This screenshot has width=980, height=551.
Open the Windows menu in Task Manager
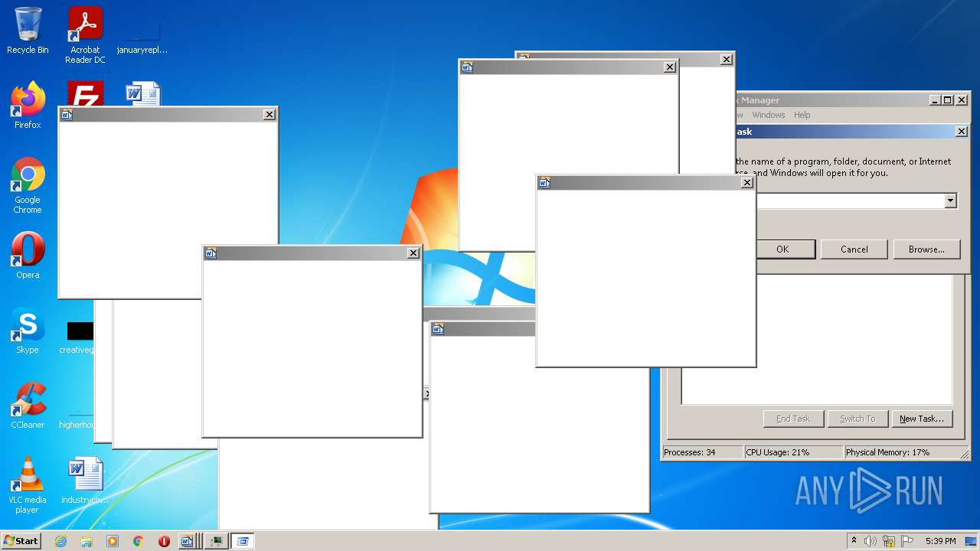tap(768, 115)
